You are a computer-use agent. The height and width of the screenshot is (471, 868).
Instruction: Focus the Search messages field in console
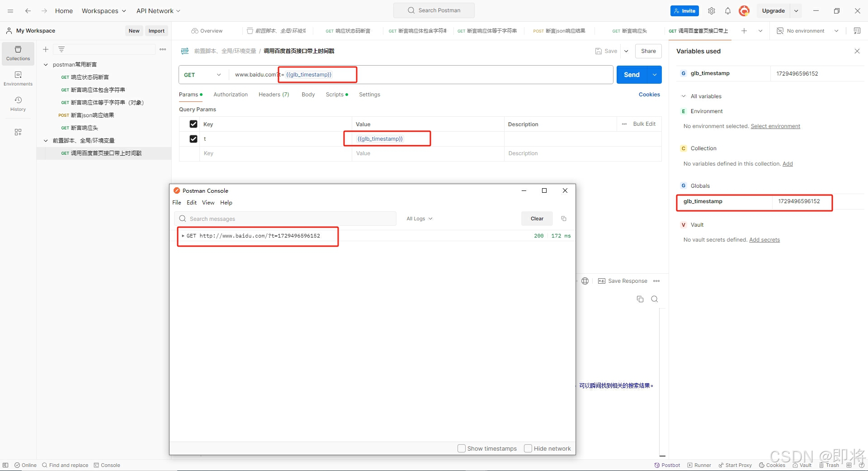pyautogui.click(x=285, y=219)
